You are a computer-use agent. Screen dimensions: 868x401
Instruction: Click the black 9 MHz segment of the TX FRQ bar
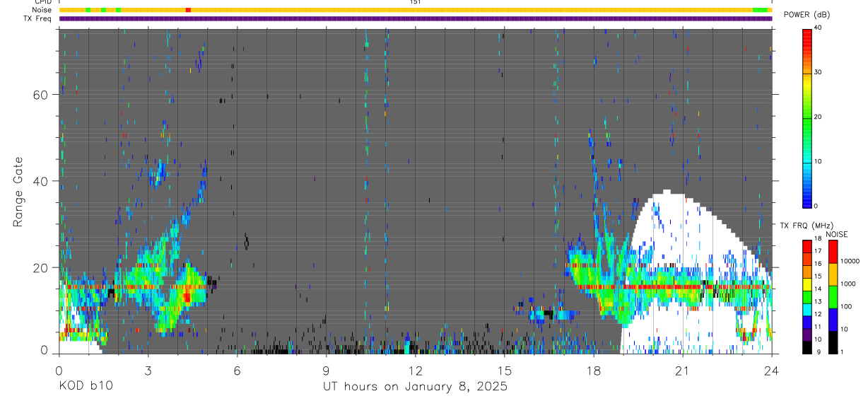(x=807, y=347)
